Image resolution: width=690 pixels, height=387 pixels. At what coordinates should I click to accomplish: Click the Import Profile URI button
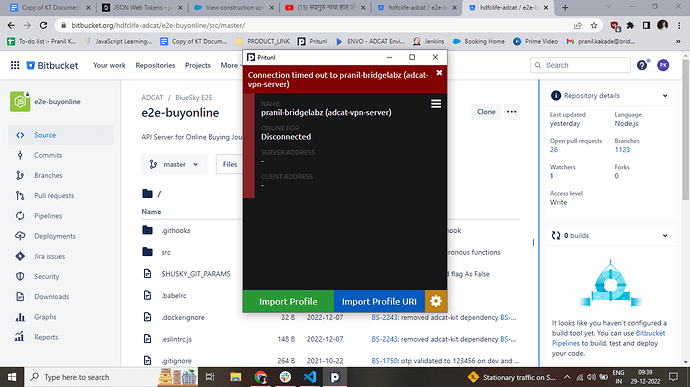[379, 301]
